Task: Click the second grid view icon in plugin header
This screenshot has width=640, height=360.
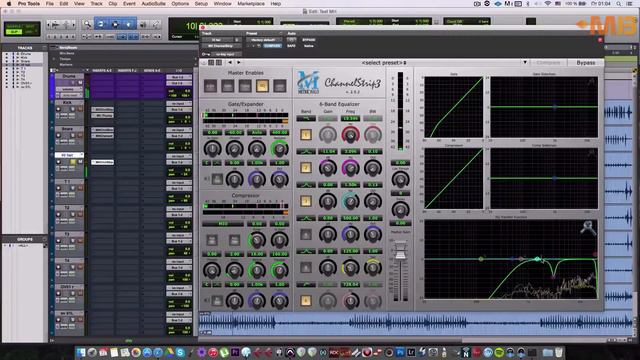Action: (219, 62)
